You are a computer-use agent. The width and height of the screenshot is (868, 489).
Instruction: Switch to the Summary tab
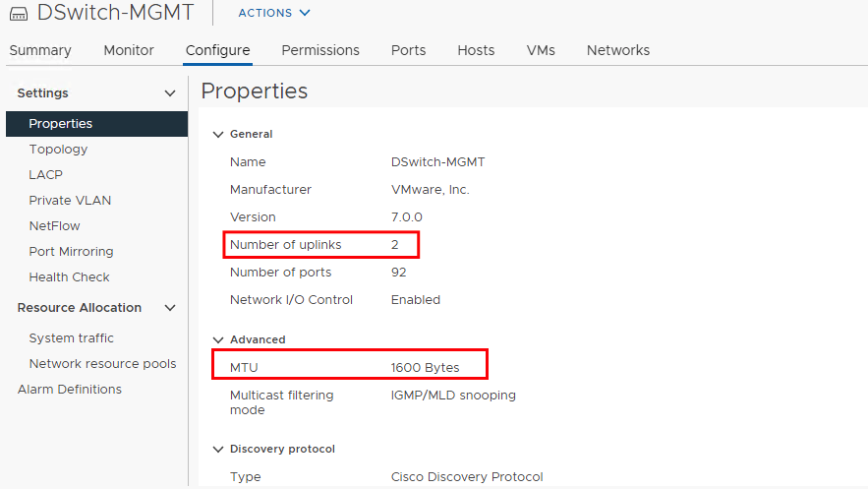[x=40, y=50]
